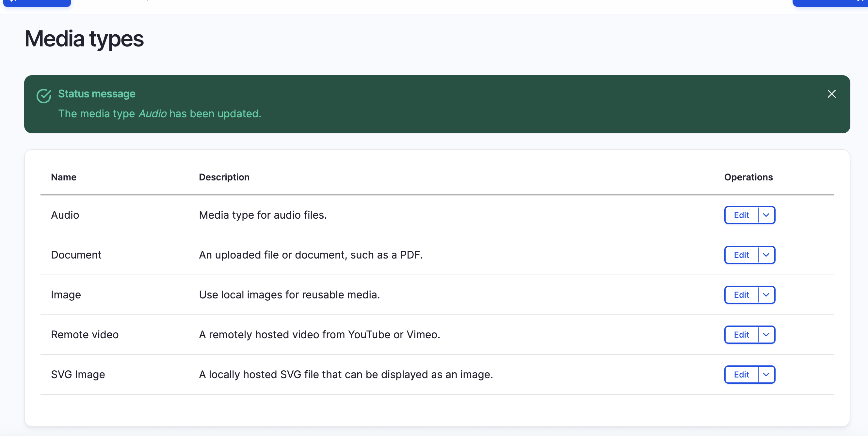The image size is (868, 436).
Task: Open the Edit dropdown for Audio
Action: [x=766, y=215]
